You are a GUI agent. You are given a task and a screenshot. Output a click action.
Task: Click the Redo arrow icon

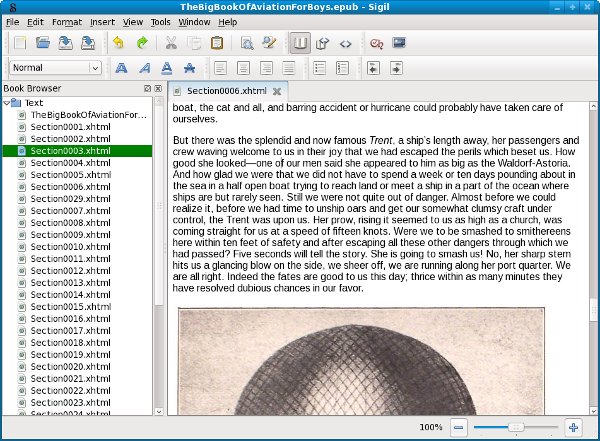pyautogui.click(x=142, y=43)
